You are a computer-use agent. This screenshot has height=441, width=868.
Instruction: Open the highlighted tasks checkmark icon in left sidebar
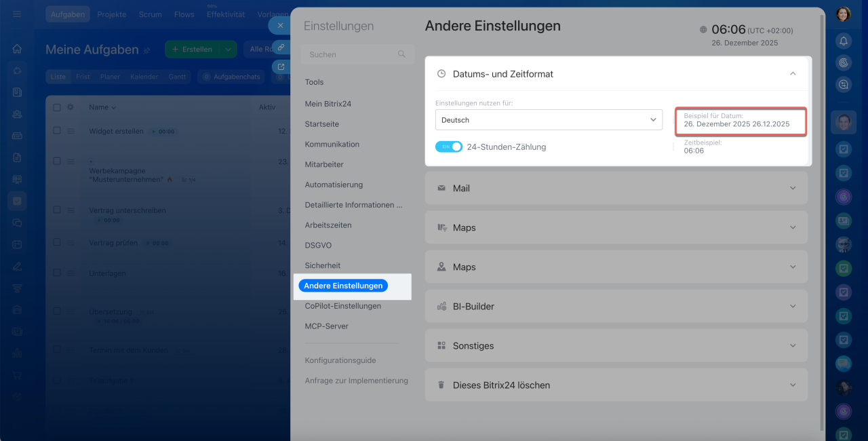pos(17,201)
